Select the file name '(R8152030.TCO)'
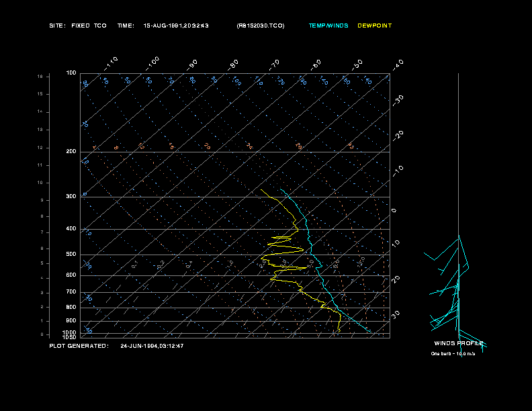The height and width of the screenshot is (411, 532). (x=261, y=26)
